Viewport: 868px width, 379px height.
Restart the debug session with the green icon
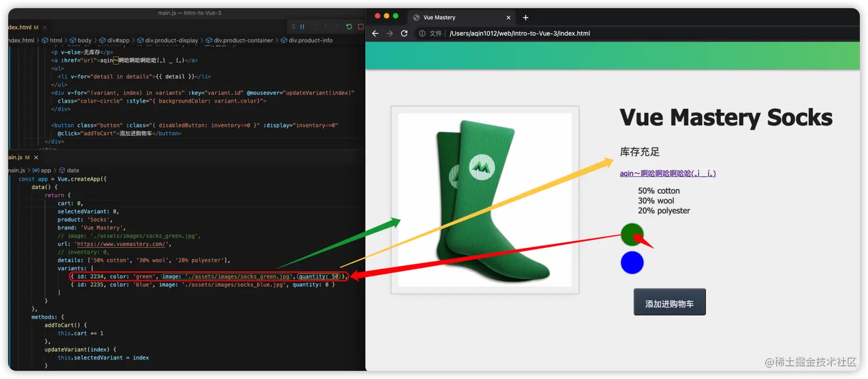coord(348,26)
